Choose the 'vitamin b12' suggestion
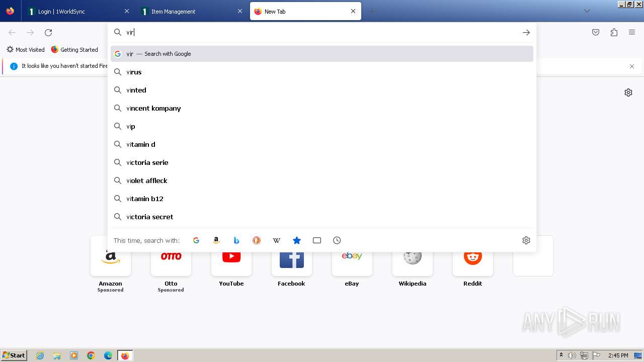 tap(322, 199)
